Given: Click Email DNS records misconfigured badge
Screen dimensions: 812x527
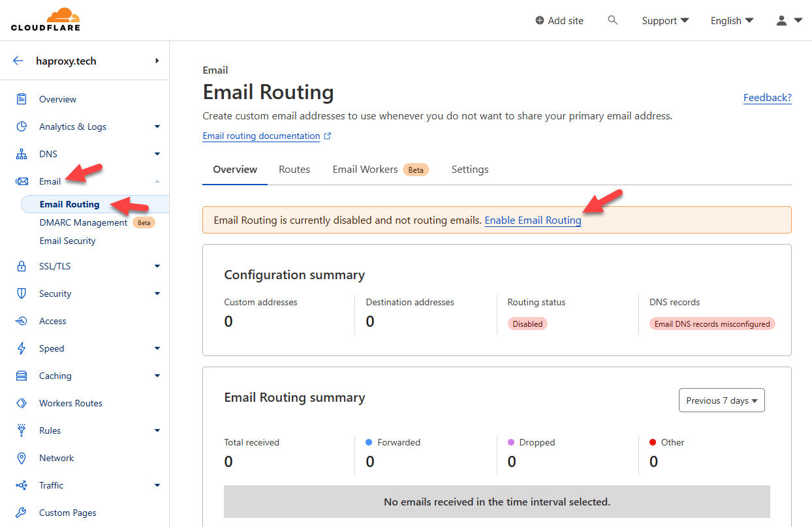Looking at the screenshot, I should point(712,324).
